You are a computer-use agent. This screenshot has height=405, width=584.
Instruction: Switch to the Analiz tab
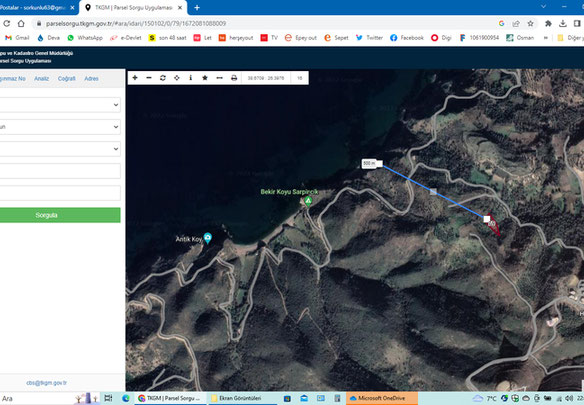[41, 79]
